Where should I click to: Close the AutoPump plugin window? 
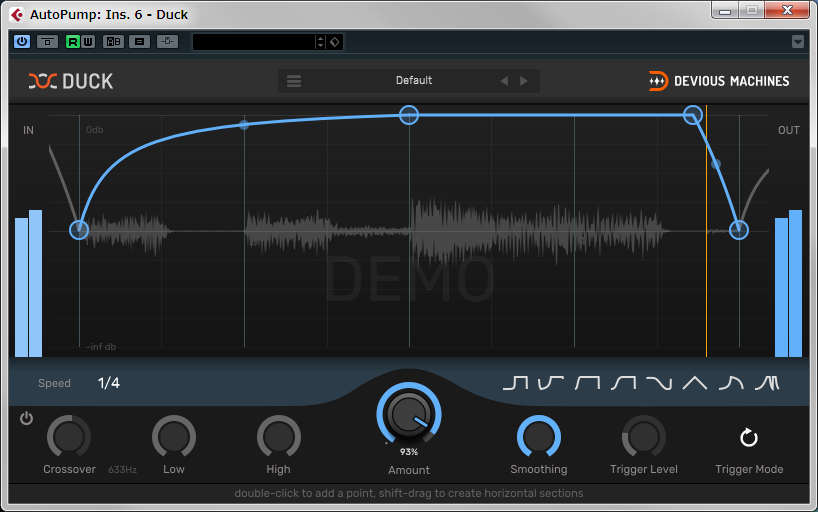click(x=787, y=10)
